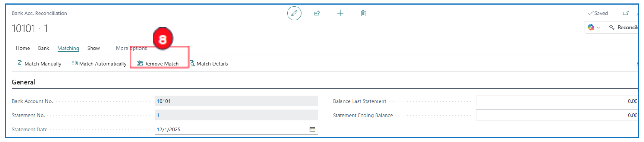Click the plus new record icon
Screen dimensions: 644x142
point(340,13)
